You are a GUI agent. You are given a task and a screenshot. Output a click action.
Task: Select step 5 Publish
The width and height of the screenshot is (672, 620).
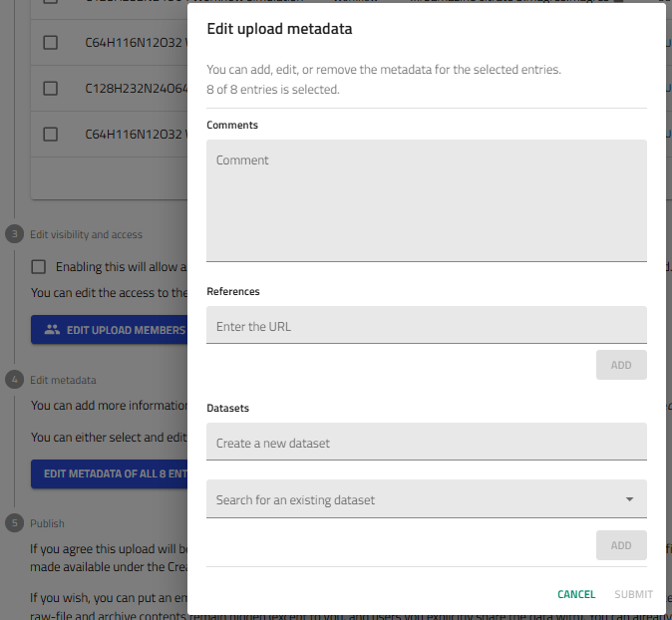35,523
